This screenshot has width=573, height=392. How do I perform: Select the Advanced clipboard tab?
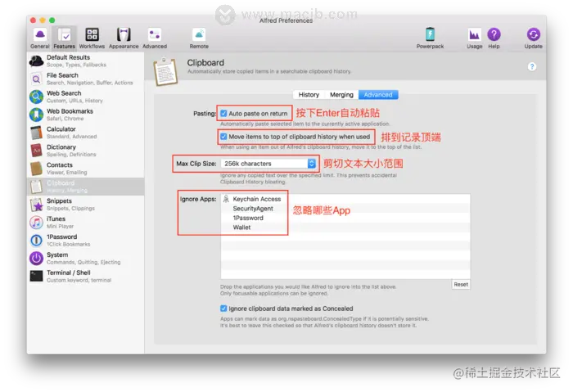(378, 95)
